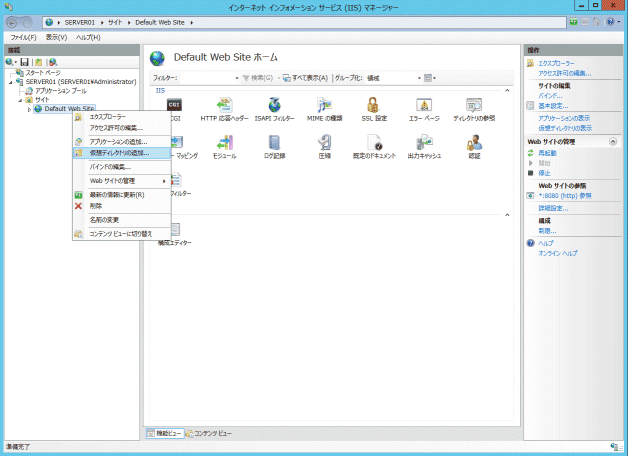Click the 仮想ディレクトリの表示 link
The width and height of the screenshot is (628, 456).
pos(565,128)
